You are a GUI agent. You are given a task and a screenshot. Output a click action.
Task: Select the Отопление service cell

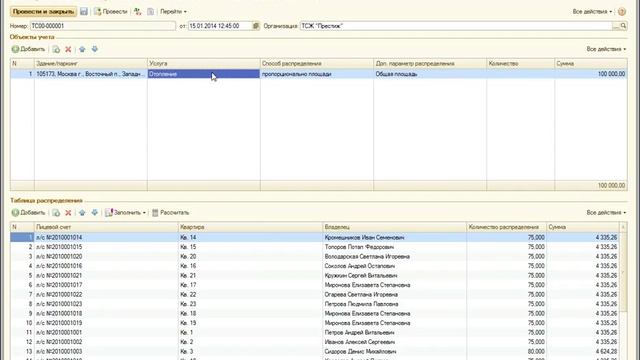[x=204, y=74]
